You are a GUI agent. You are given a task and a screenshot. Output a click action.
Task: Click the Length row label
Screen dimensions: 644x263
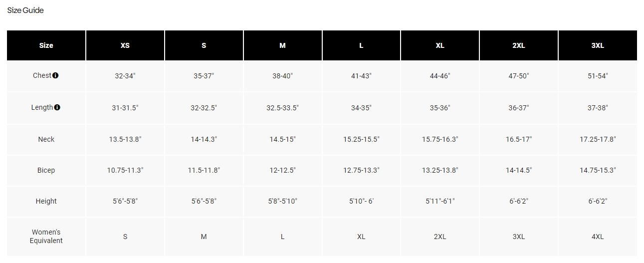click(42, 108)
